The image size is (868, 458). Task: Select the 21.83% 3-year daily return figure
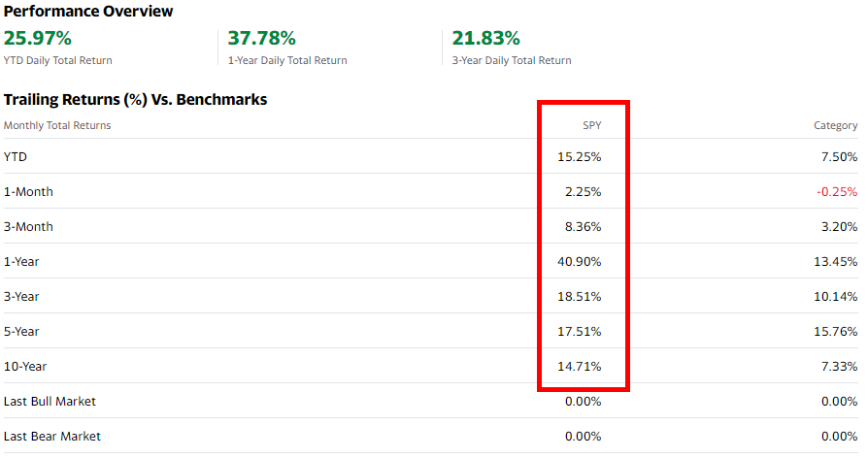point(485,39)
